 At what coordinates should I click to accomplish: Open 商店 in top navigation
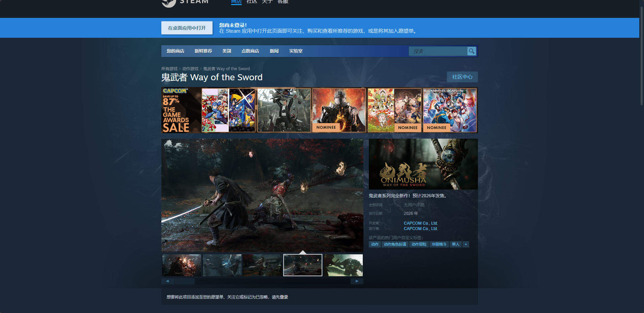tap(236, 2)
